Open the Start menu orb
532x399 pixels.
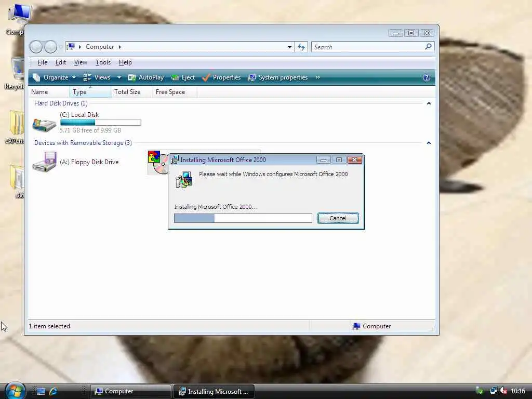tap(15, 391)
